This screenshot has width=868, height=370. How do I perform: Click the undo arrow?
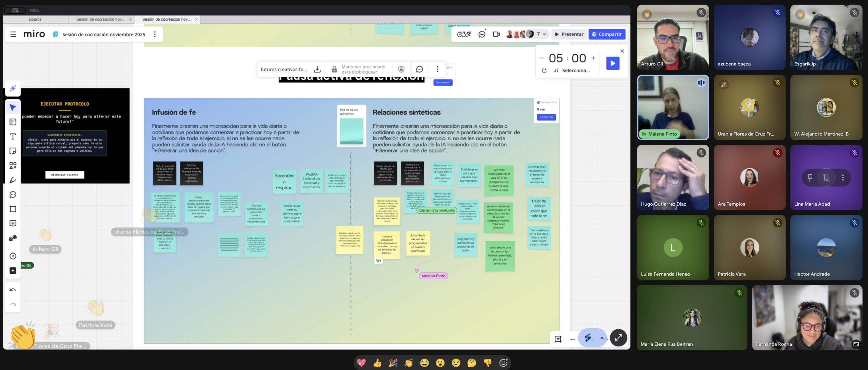coord(13,290)
